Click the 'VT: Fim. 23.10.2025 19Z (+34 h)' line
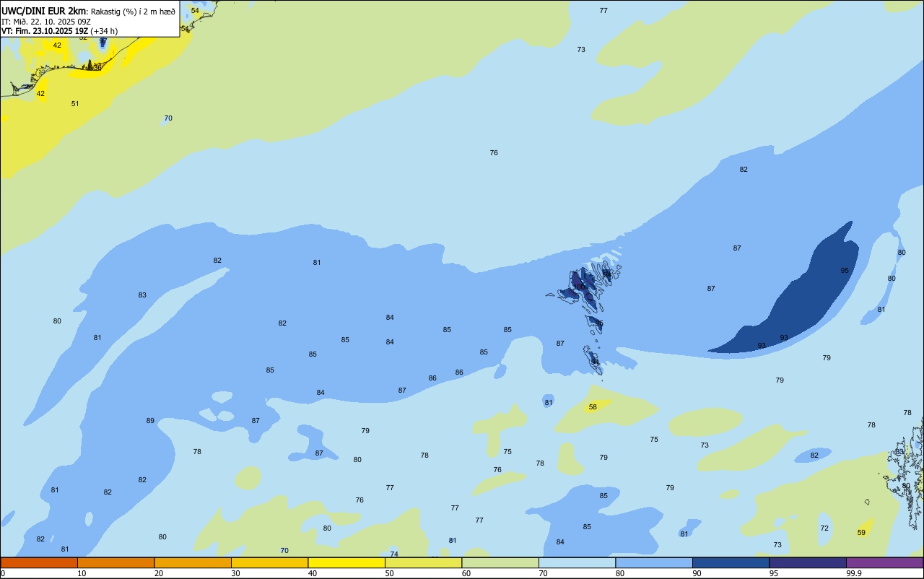This screenshot has width=924, height=579. coord(59,31)
